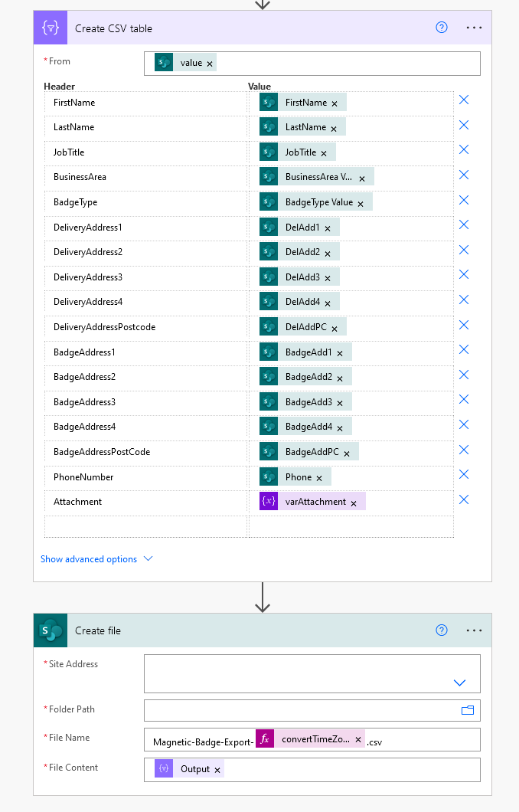This screenshot has height=812, width=519.
Task: Remove the varAttachment token
Action: click(x=354, y=503)
